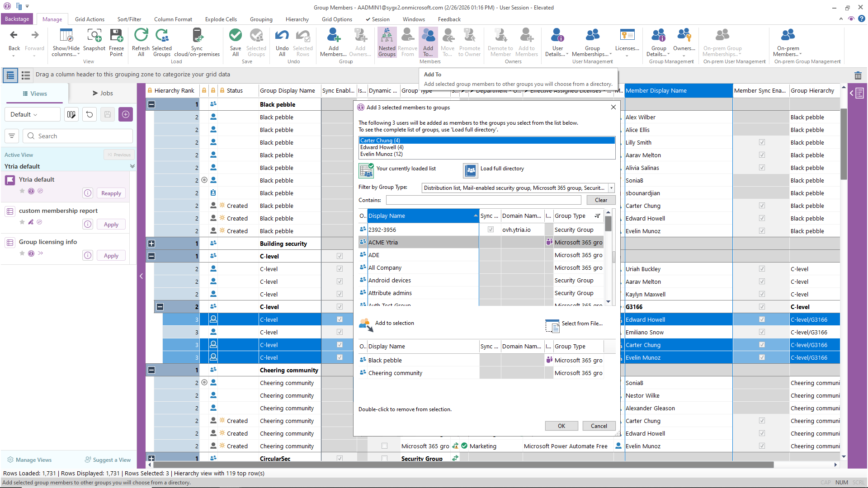The image size is (868, 488).
Task: Click the Add to selection icon
Action: (x=366, y=324)
